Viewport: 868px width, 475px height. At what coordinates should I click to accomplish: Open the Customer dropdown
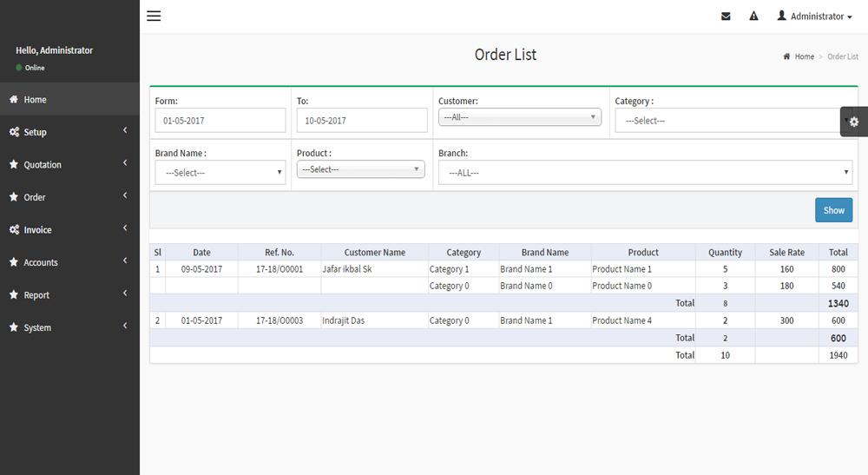tap(520, 117)
